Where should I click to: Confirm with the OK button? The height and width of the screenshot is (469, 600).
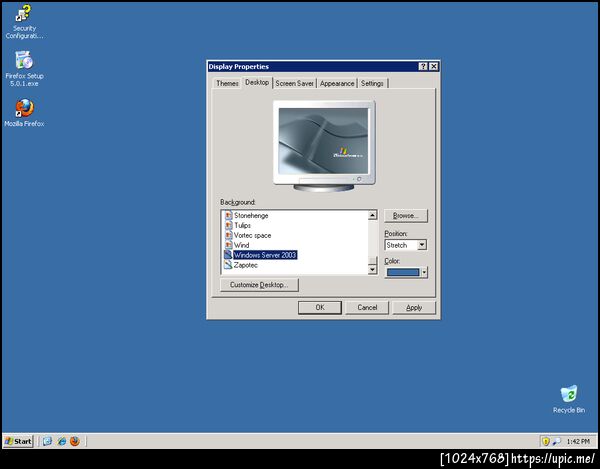point(320,308)
